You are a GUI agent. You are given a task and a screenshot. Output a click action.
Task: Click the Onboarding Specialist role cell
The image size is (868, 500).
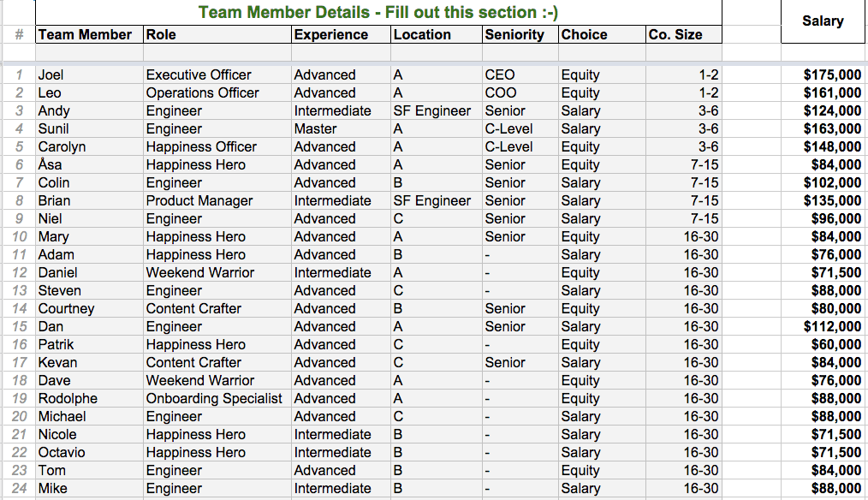(x=214, y=398)
